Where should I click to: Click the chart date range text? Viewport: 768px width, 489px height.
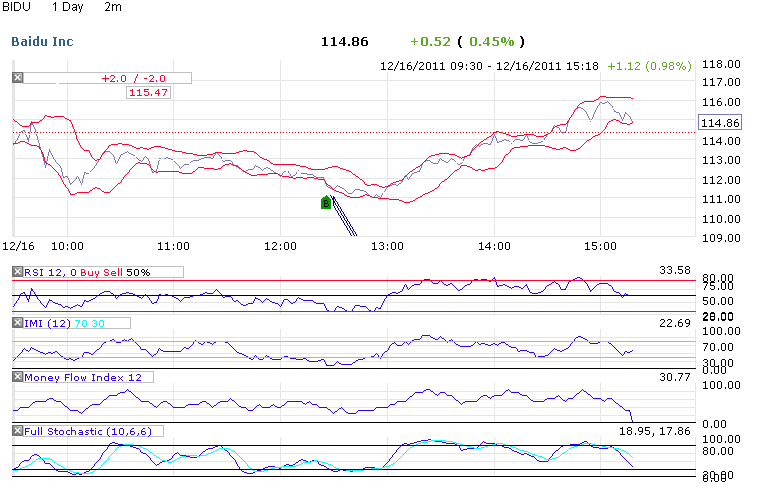pyautogui.click(x=489, y=66)
